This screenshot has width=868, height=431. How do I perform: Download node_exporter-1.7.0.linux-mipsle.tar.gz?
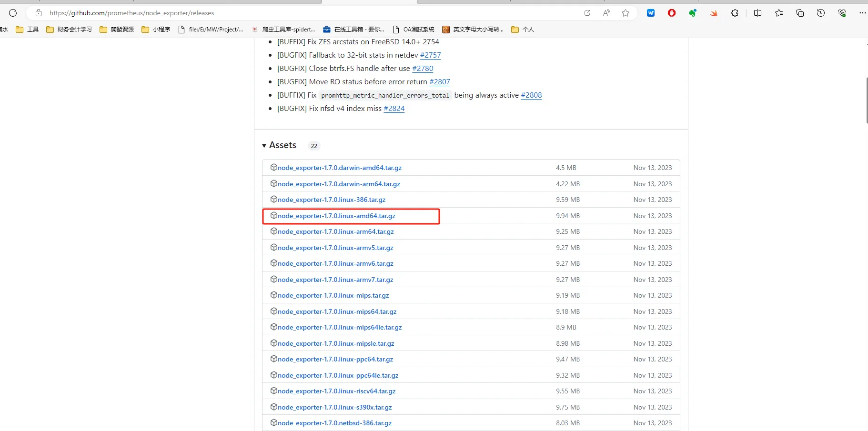(x=336, y=343)
